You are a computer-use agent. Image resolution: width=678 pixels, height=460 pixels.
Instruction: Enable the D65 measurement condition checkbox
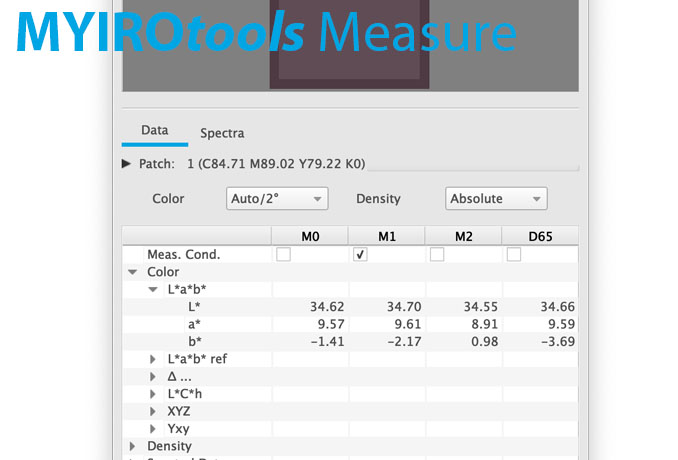tap(514, 254)
